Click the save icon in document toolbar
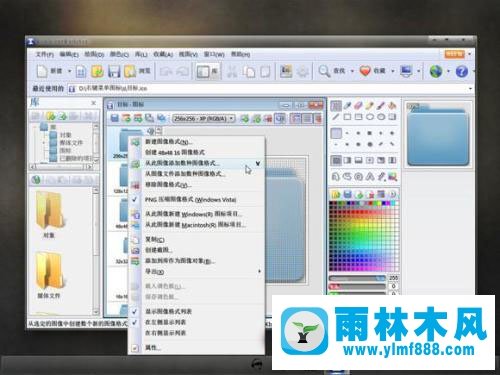 click(x=115, y=118)
